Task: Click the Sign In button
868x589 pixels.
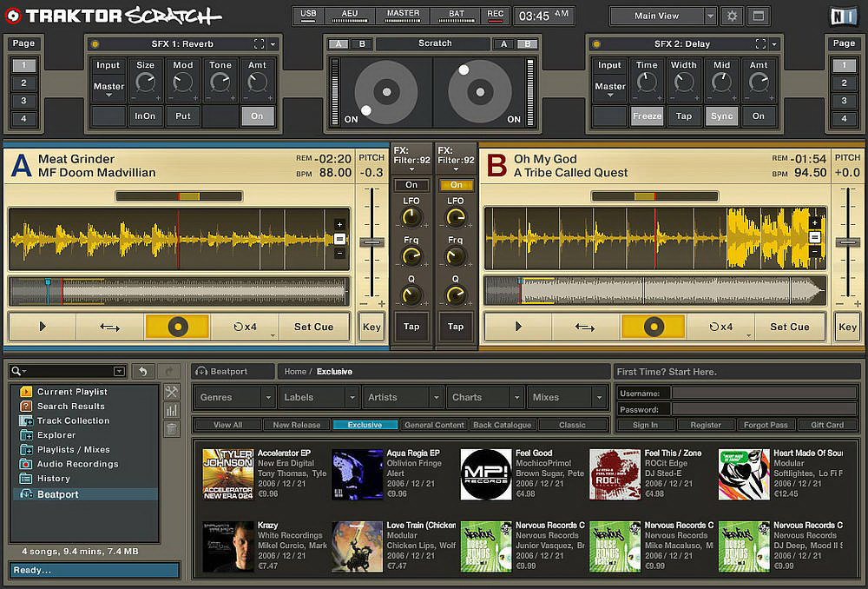Action: 644,425
